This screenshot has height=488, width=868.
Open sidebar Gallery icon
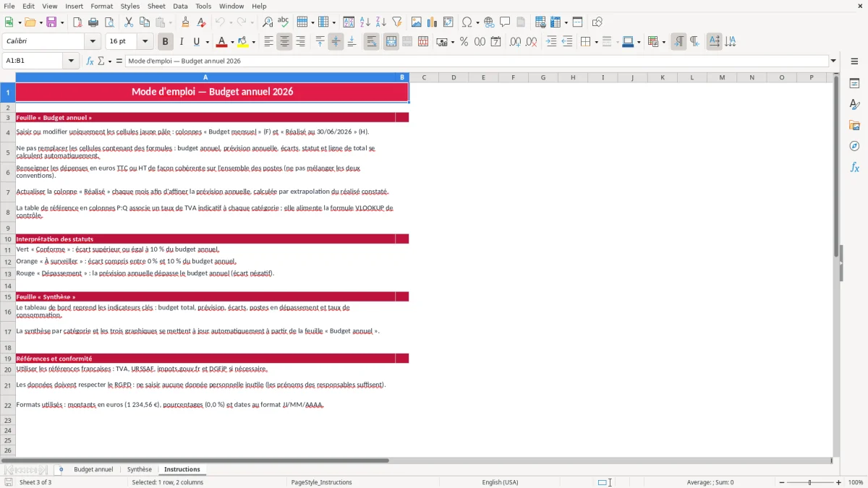click(x=854, y=125)
